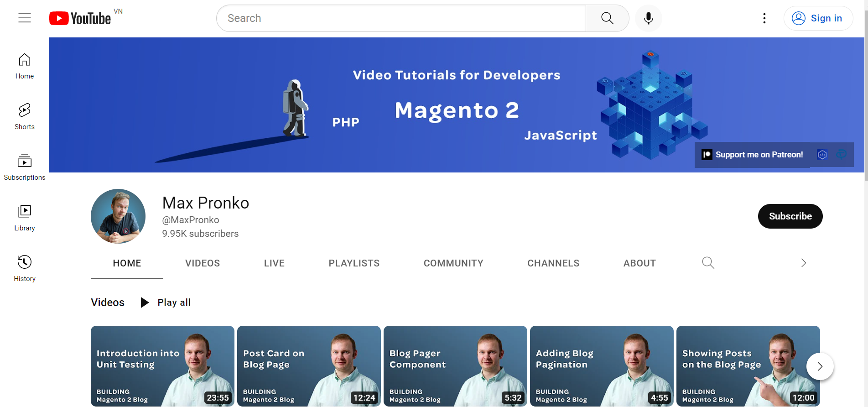
Task: Click the Patreon logo icon in banner
Action: coord(707,155)
